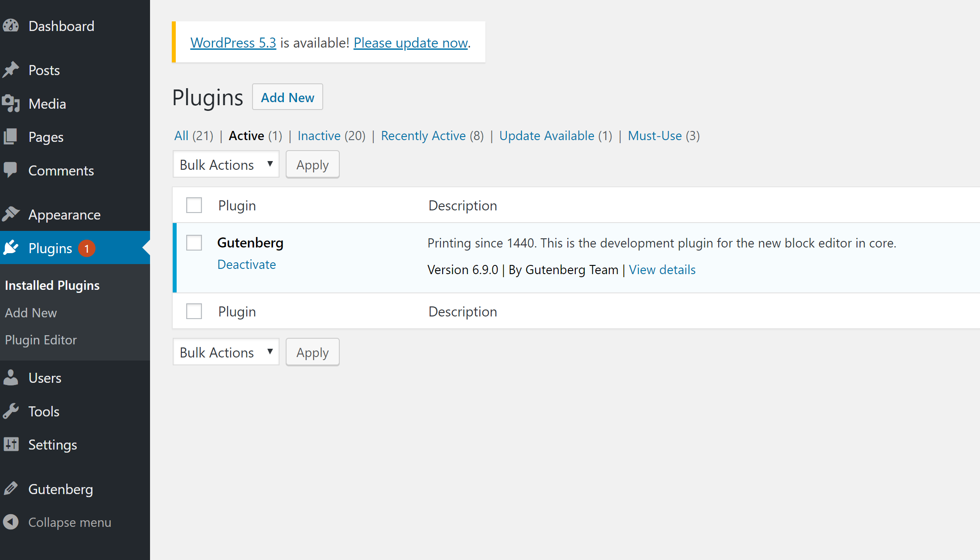Screen dimensions: 980x560
Task: Click the WordPress 5.3 link
Action: pos(233,43)
